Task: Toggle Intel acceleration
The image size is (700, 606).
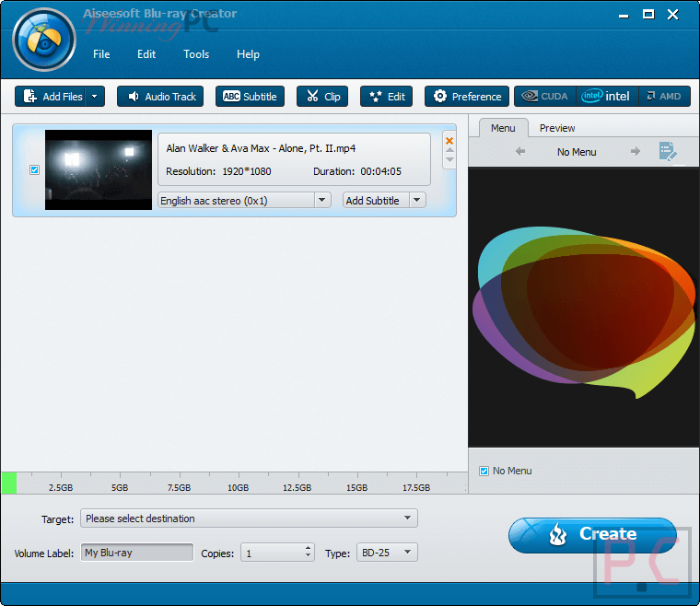Action: [607, 97]
